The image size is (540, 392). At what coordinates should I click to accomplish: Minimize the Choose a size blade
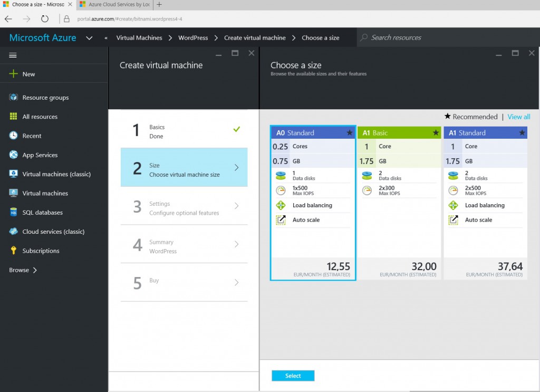[x=499, y=54]
